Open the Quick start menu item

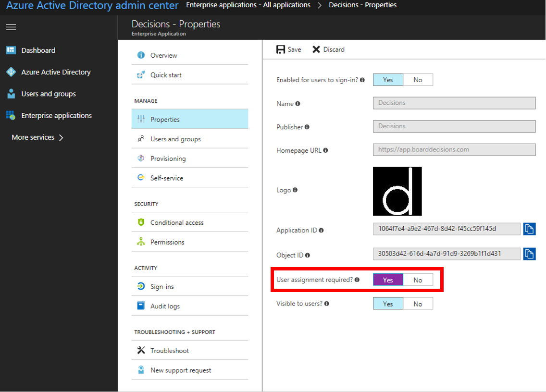(190, 74)
